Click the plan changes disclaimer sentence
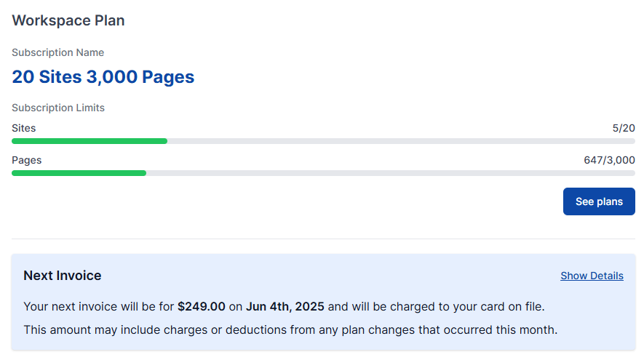 290,329
